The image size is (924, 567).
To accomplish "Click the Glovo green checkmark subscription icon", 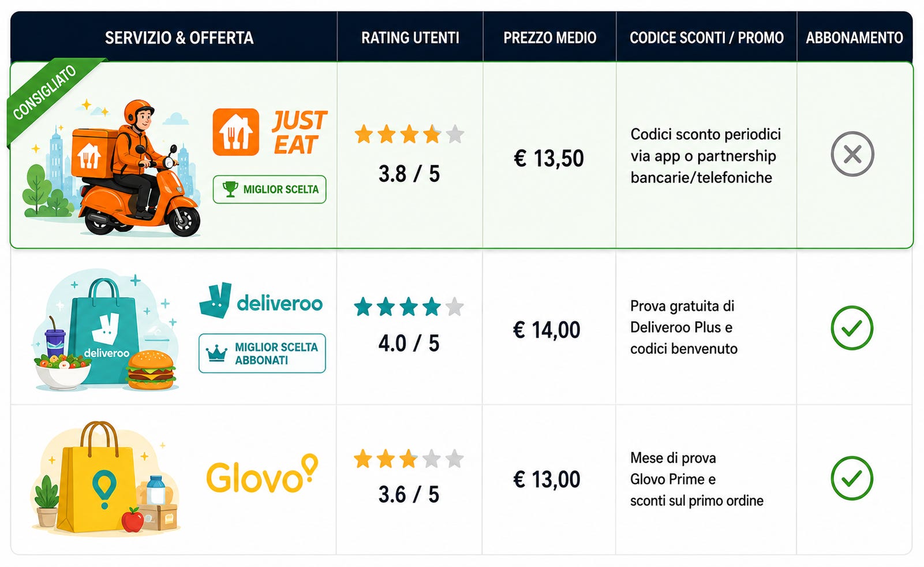I will click(852, 478).
